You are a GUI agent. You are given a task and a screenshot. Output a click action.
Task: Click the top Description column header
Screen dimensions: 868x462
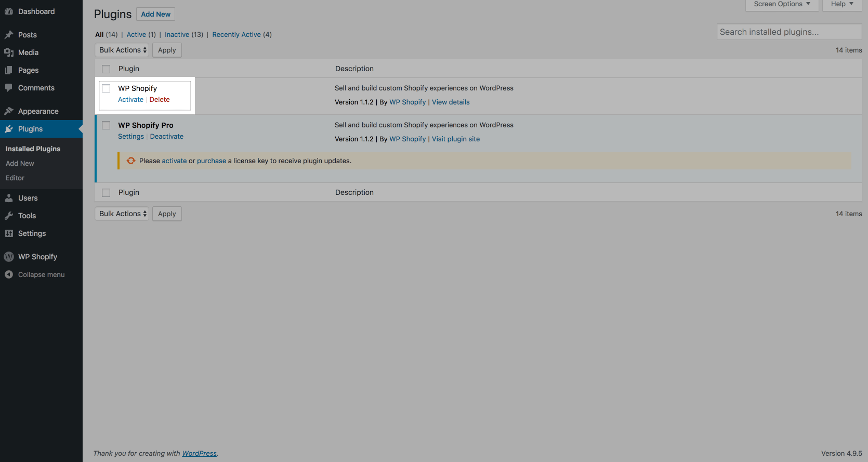pyautogui.click(x=354, y=69)
